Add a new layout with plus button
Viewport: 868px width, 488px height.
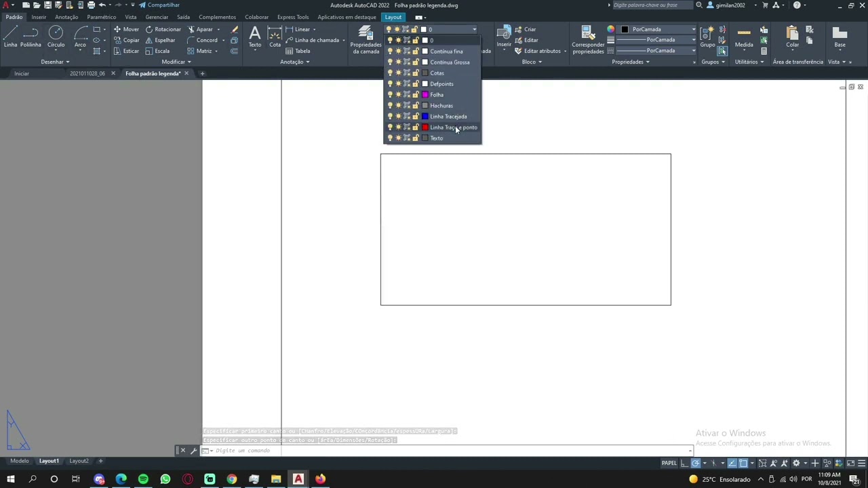100,461
